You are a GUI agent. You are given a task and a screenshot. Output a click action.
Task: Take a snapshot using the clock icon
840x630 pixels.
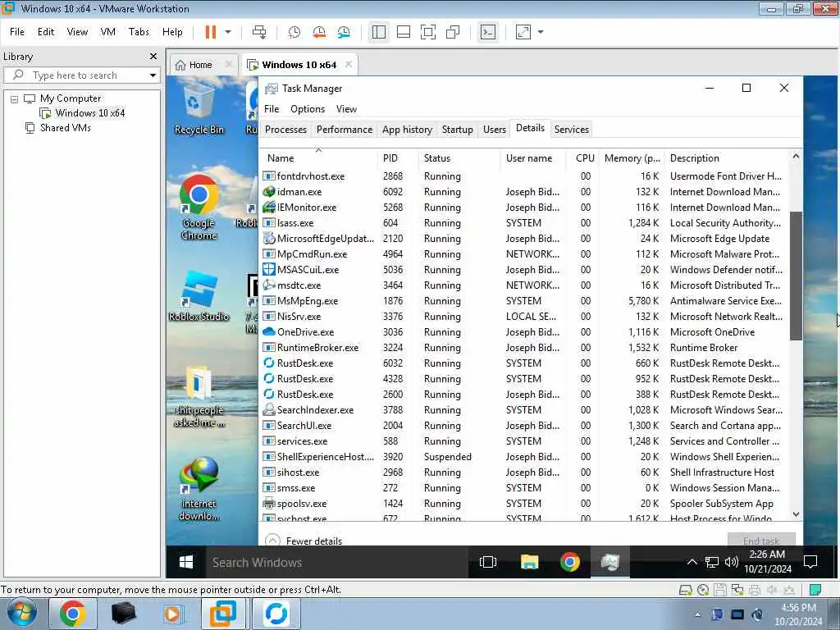coord(294,32)
